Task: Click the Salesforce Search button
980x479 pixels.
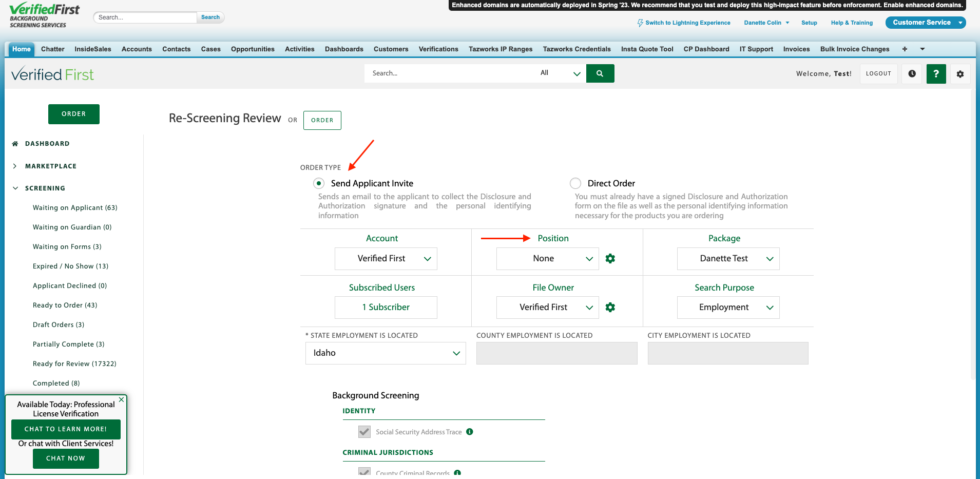Action: tap(210, 17)
